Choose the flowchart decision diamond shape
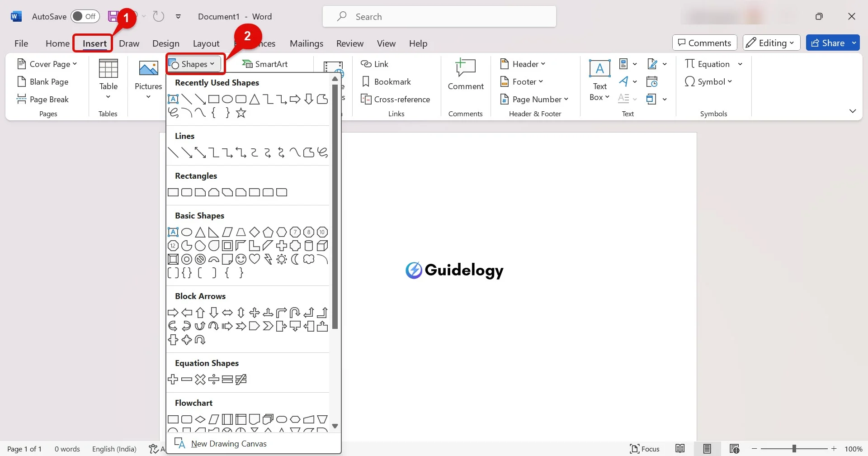 click(200, 419)
